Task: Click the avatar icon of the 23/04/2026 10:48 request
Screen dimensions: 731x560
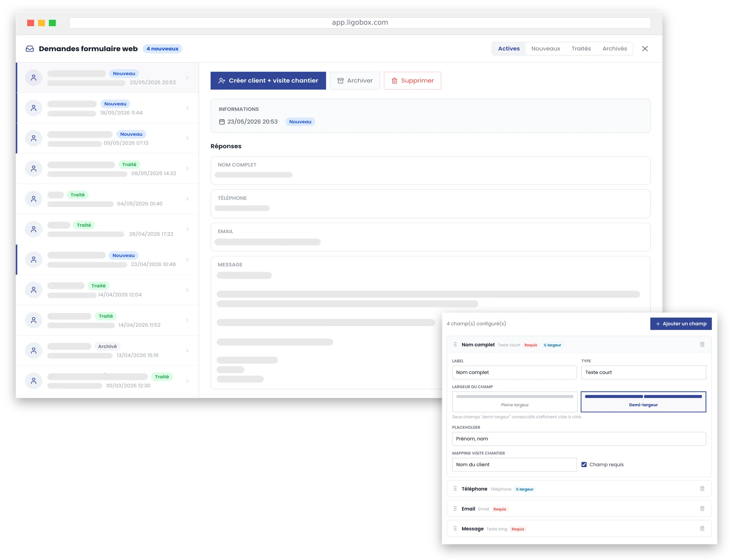Action: pos(34,260)
